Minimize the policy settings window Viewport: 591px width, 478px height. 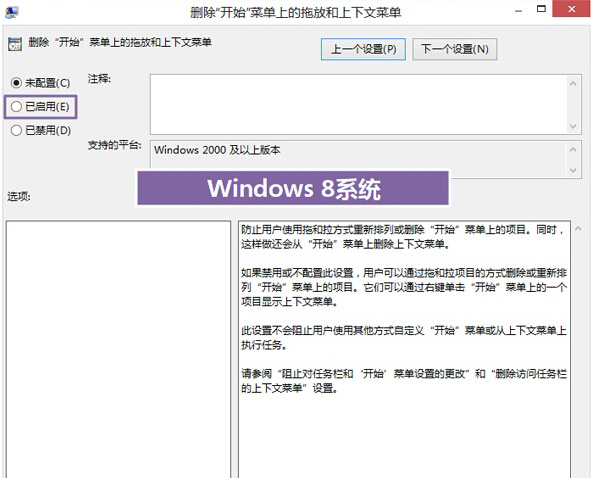[519, 11]
